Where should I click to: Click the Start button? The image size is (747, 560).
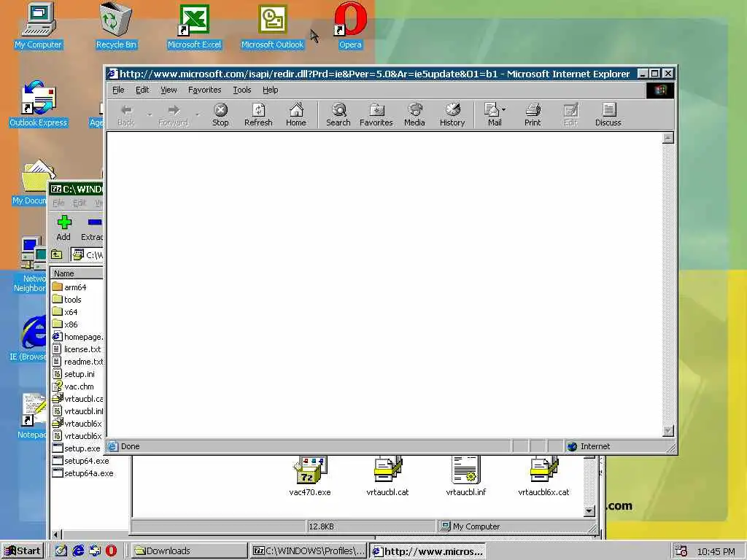[x=23, y=551]
